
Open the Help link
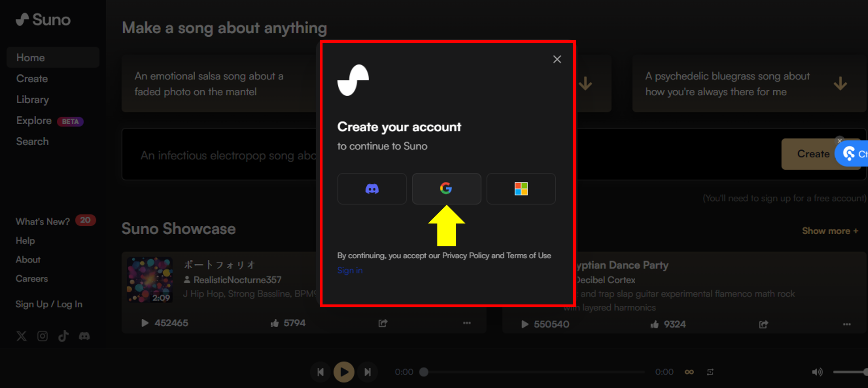[25, 240]
